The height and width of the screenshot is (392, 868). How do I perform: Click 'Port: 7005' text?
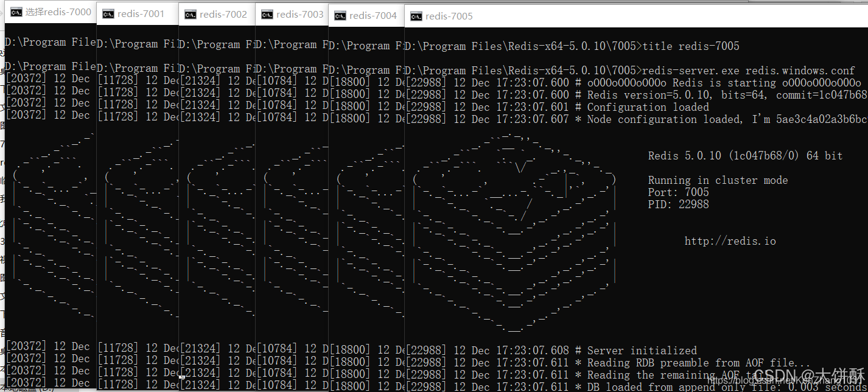(678, 192)
